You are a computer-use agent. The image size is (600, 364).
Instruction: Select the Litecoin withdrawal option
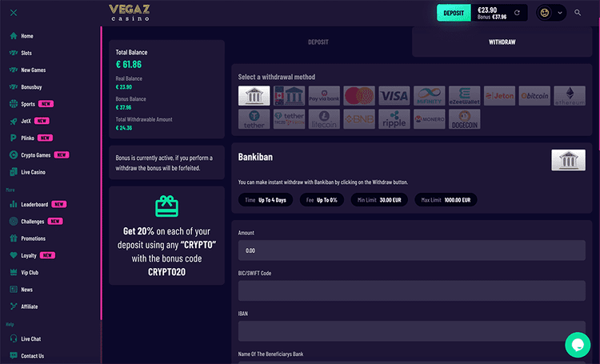click(324, 119)
